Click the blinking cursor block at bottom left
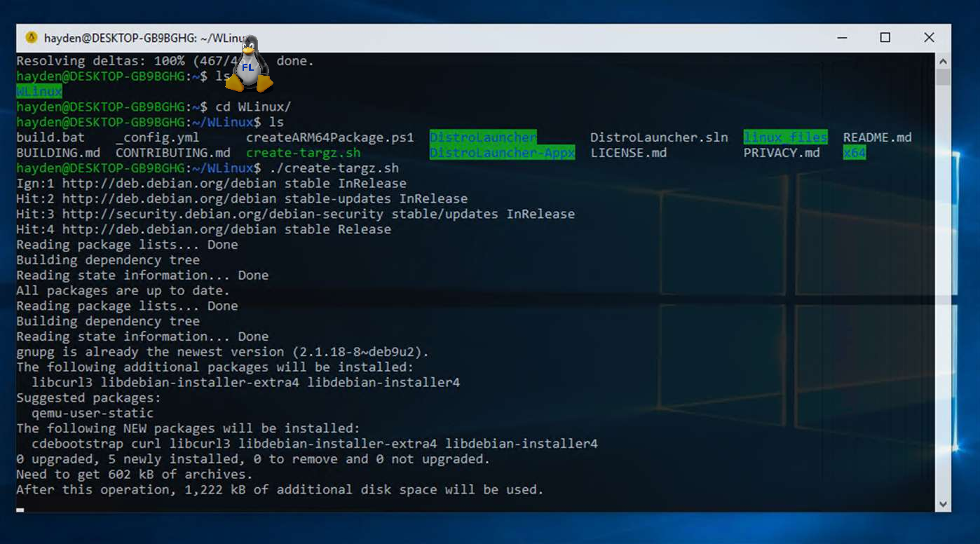This screenshot has width=980, height=544. click(x=21, y=511)
